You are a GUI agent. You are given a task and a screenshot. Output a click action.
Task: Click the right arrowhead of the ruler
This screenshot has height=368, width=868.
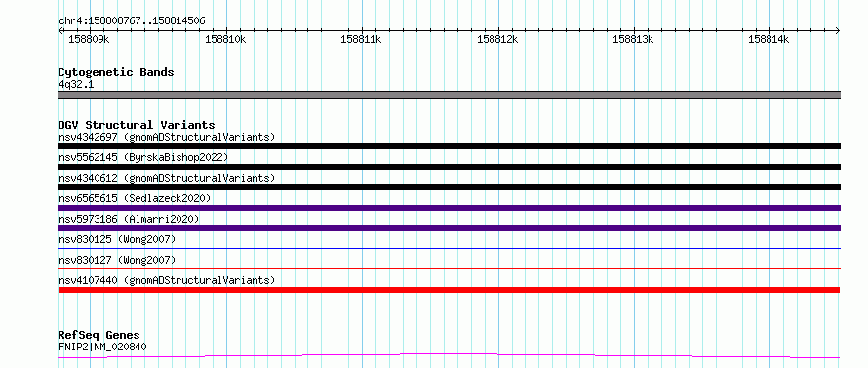[x=838, y=30]
